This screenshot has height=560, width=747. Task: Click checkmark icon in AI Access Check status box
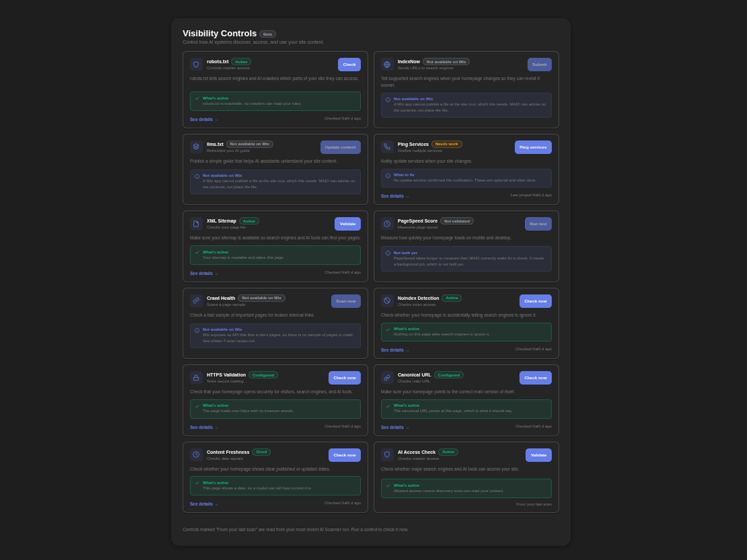tap(388, 486)
